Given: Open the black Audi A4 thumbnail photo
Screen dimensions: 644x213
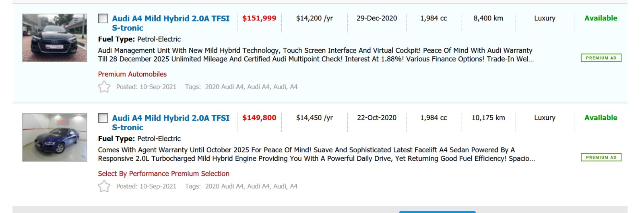Looking at the screenshot, I should coord(55,38).
